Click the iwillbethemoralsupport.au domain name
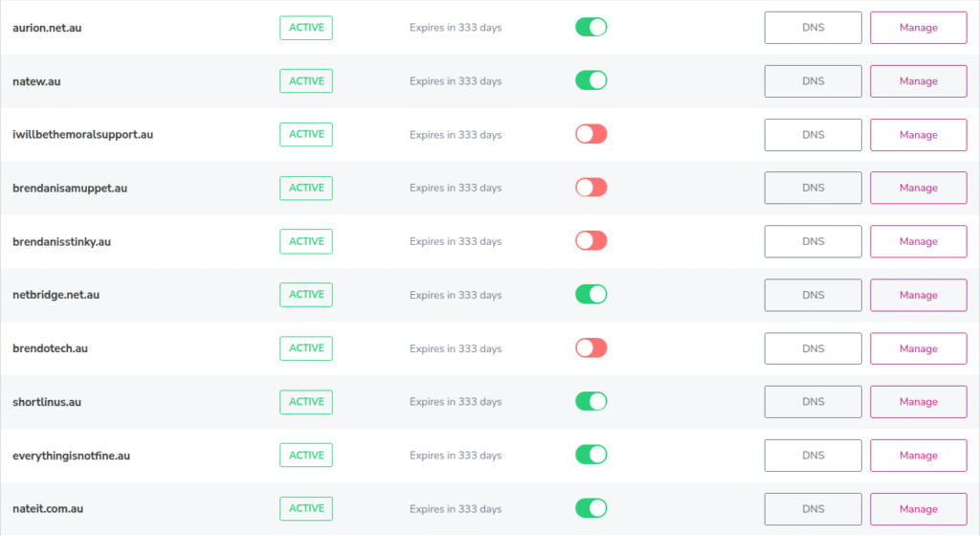980x536 pixels. point(82,135)
